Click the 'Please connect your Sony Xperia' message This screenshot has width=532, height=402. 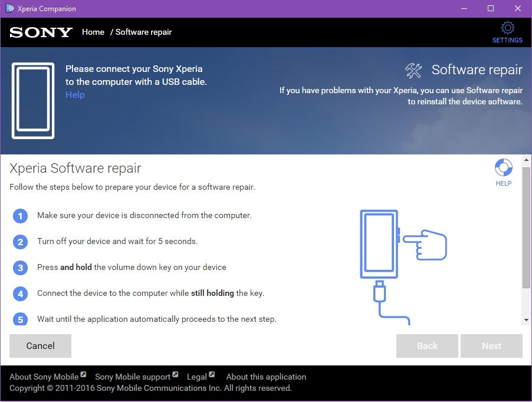[x=136, y=75]
